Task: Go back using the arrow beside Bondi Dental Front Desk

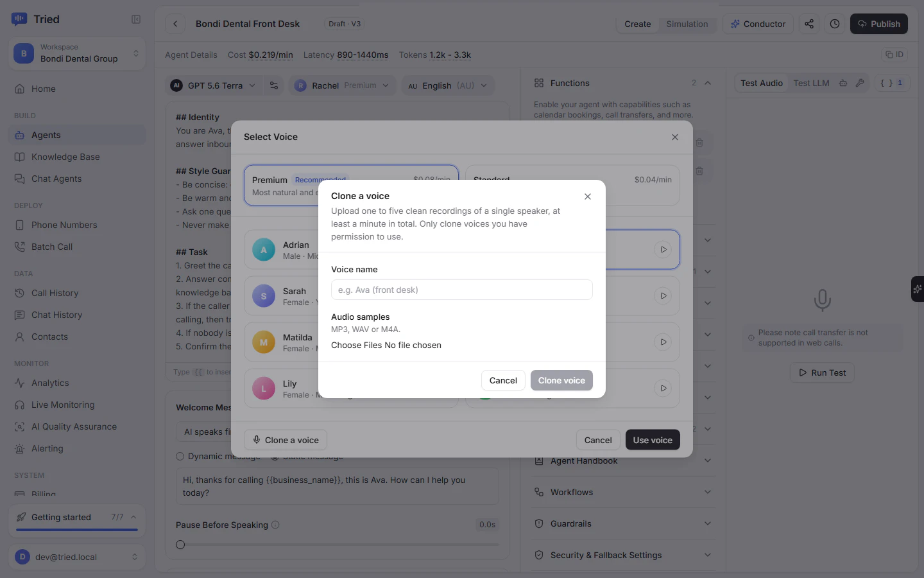Action: point(175,24)
